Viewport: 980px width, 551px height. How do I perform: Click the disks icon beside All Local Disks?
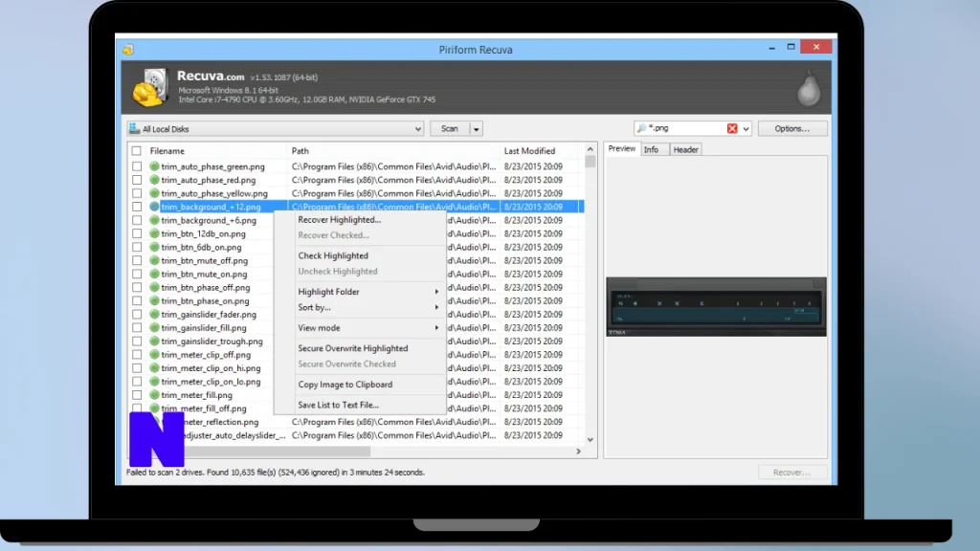click(x=134, y=129)
